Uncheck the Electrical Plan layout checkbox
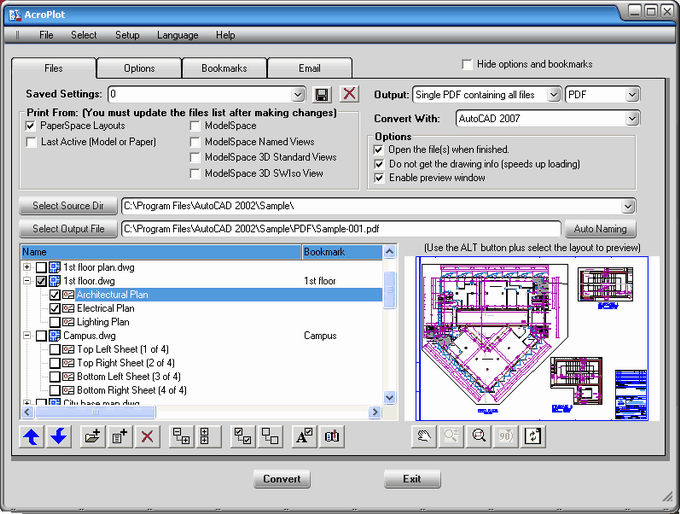 (55, 308)
